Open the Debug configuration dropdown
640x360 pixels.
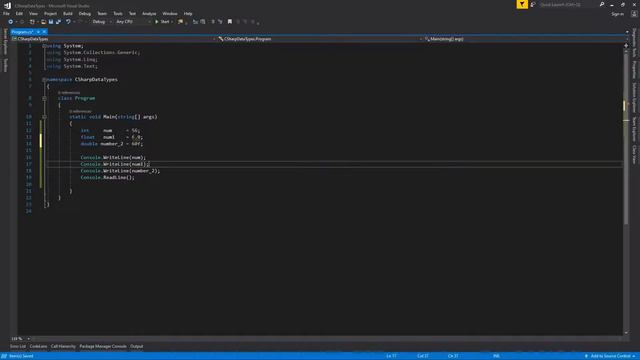[101, 22]
